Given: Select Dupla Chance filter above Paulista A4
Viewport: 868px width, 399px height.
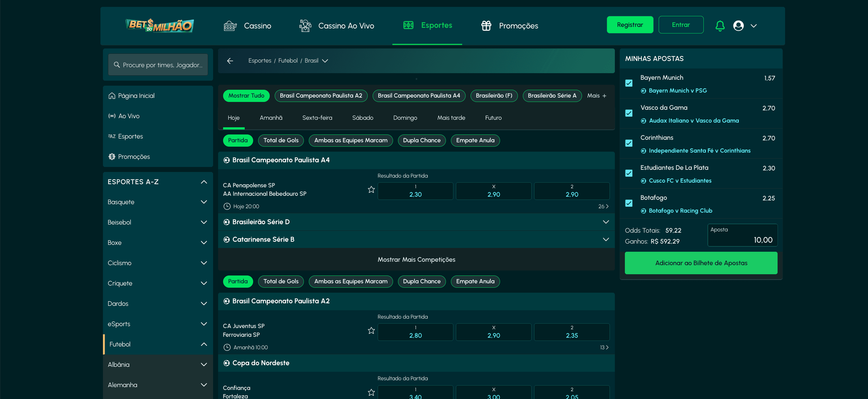Looking at the screenshot, I should (x=421, y=140).
